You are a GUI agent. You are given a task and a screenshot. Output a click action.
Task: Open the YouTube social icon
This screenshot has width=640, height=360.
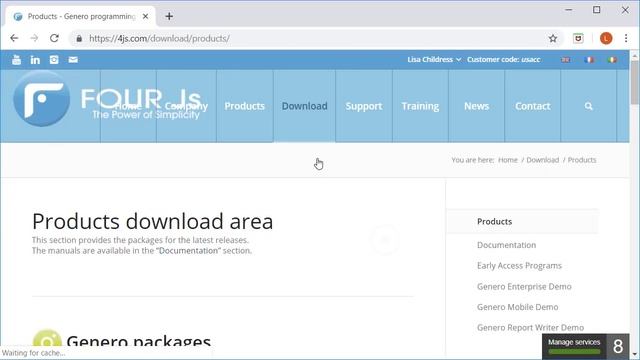[16, 60]
